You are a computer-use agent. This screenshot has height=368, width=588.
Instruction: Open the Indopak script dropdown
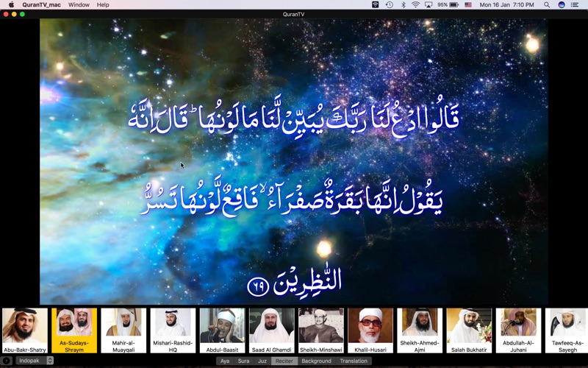35,361
